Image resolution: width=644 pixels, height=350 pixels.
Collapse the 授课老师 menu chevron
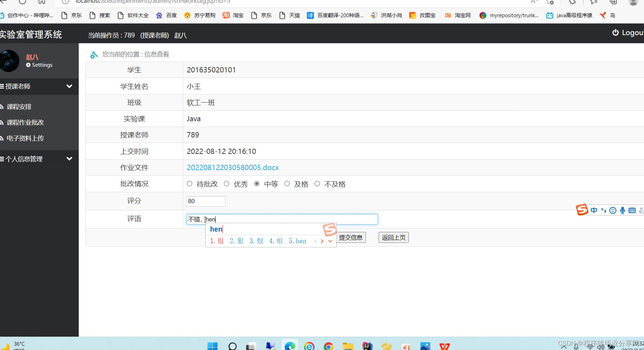[x=70, y=86]
